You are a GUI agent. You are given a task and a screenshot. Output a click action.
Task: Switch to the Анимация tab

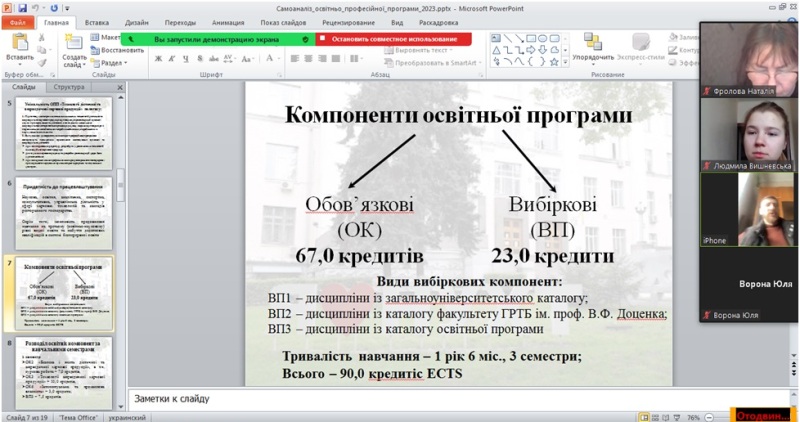coord(228,22)
